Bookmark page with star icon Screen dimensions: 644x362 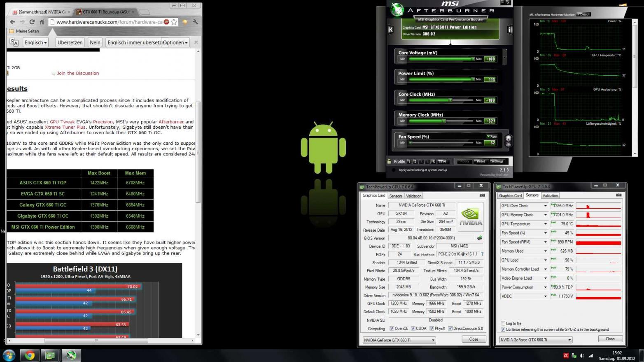[x=174, y=22]
